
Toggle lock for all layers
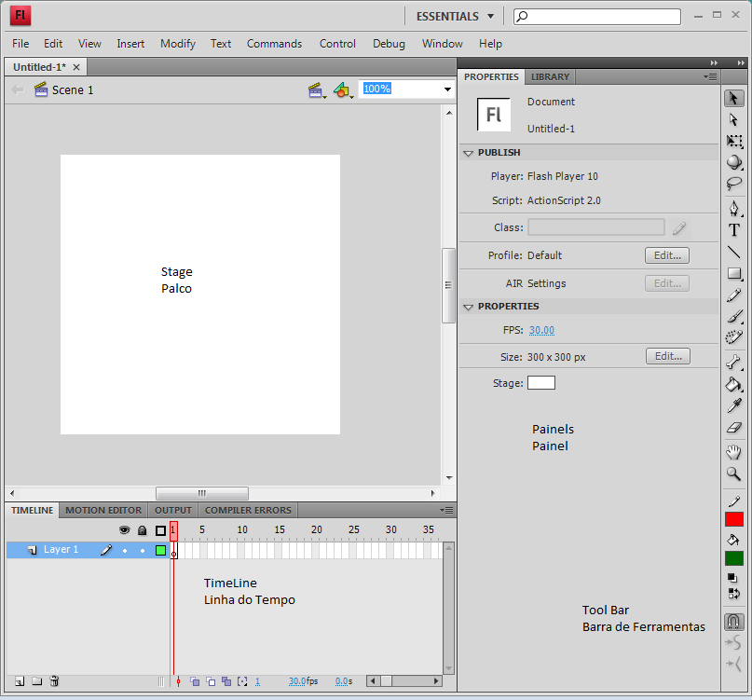pyautogui.click(x=142, y=530)
